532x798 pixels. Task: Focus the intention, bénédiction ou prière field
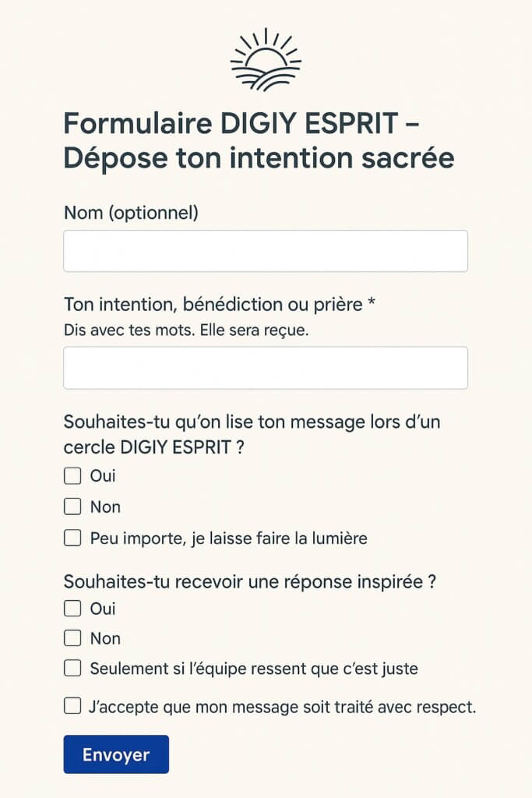(266, 368)
